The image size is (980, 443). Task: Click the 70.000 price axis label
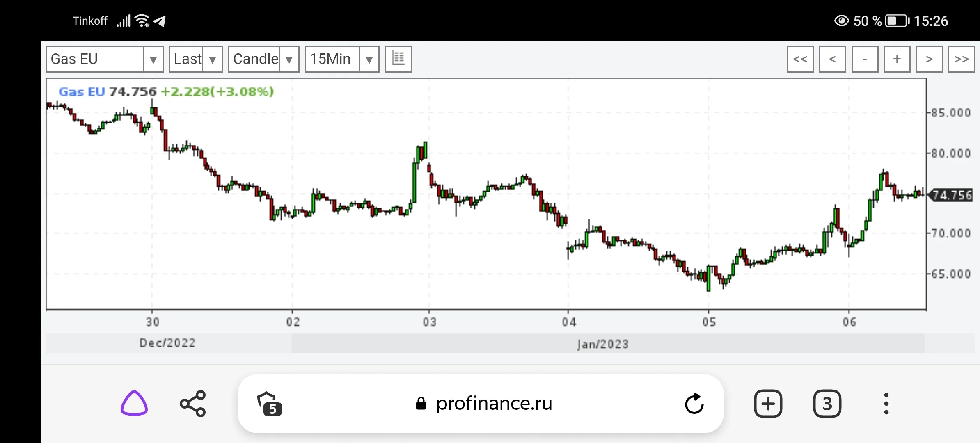pos(951,233)
